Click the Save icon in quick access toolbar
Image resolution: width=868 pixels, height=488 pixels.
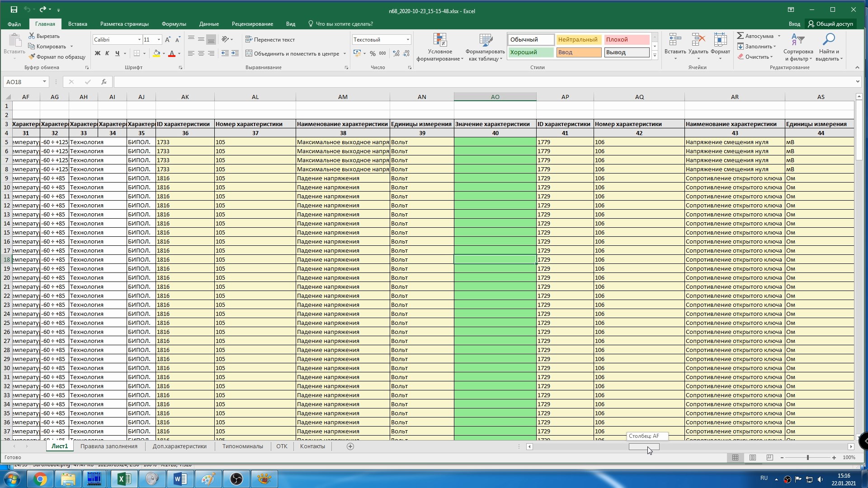pos(14,9)
